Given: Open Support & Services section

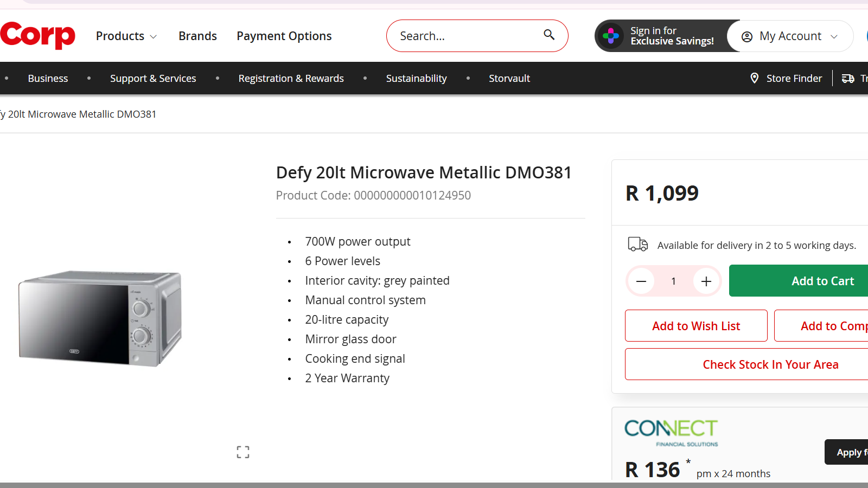Looking at the screenshot, I should 153,79.
